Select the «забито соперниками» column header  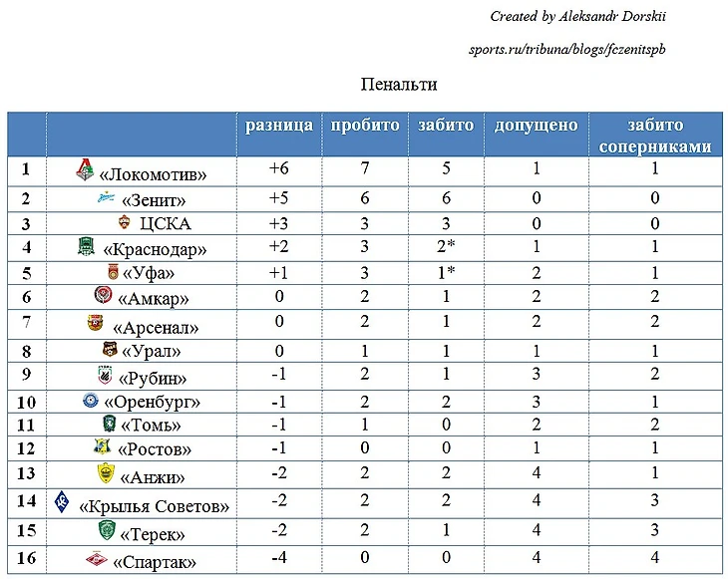click(x=655, y=135)
